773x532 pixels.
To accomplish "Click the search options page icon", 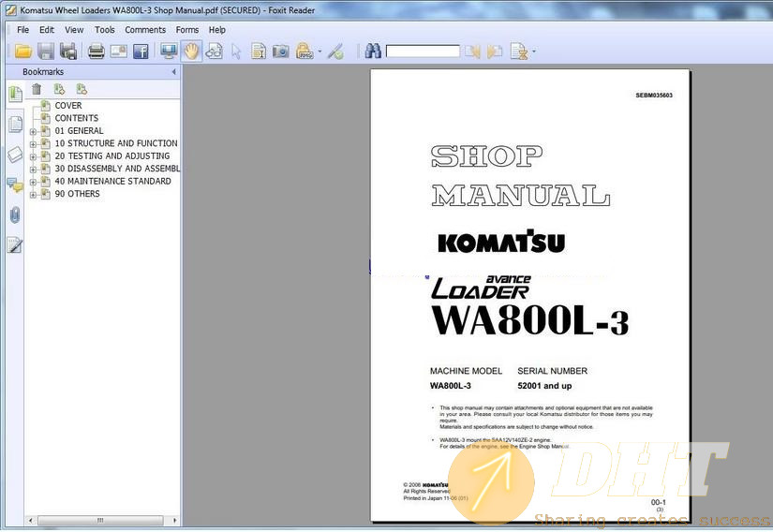I will [519, 52].
